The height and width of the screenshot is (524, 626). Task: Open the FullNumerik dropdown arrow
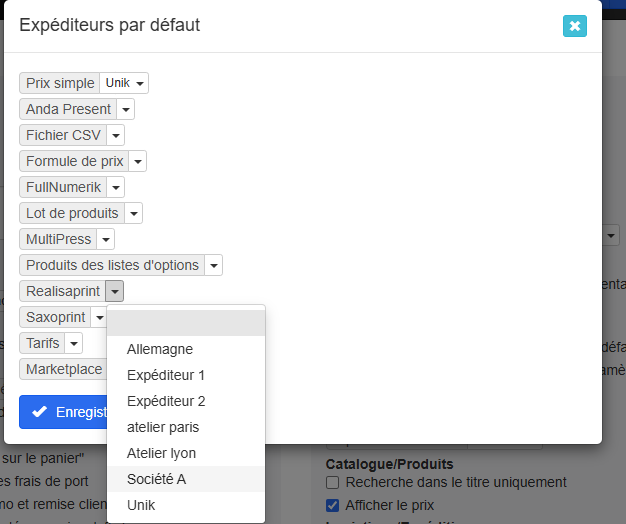click(x=116, y=187)
